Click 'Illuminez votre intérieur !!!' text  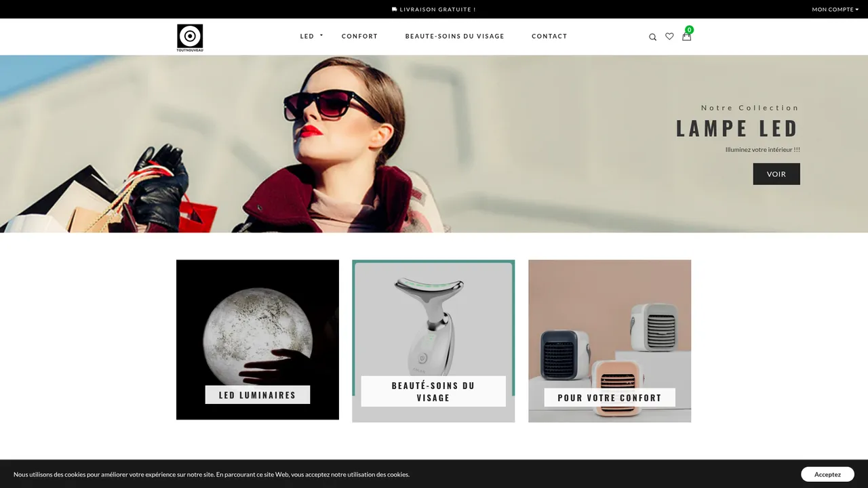click(x=763, y=150)
